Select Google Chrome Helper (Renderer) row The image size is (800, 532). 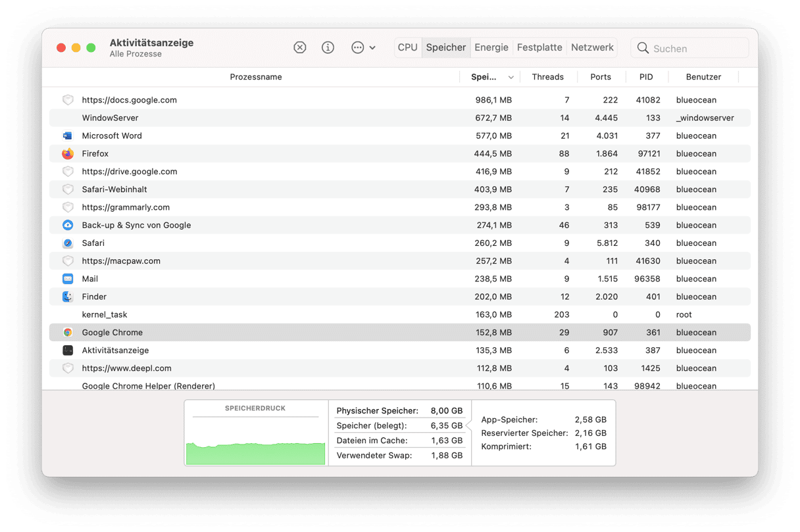pos(400,385)
